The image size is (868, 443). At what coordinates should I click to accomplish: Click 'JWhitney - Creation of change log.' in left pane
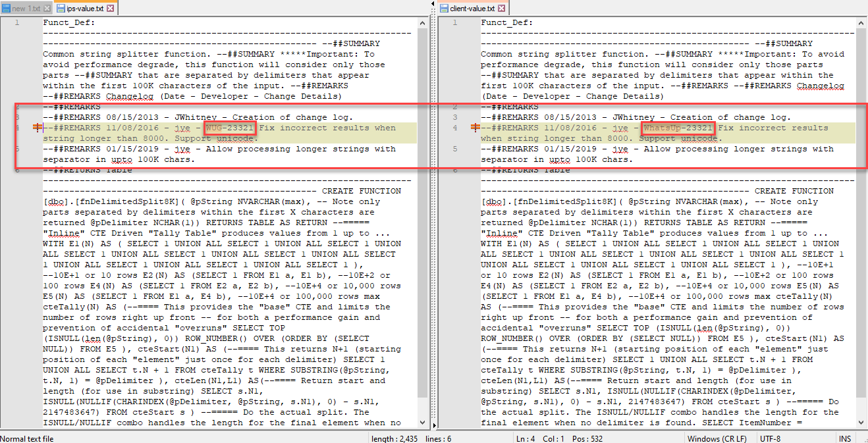click(263, 117)
